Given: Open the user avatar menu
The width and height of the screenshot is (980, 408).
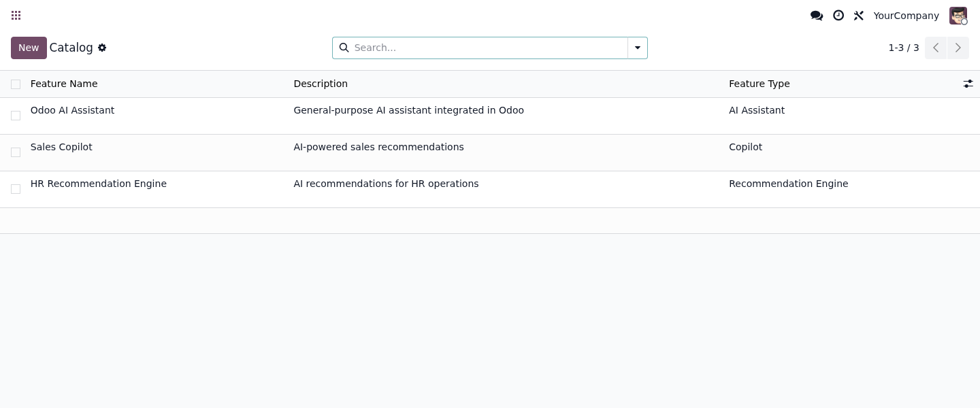Looking at the screenshot, I should (958, 16).
